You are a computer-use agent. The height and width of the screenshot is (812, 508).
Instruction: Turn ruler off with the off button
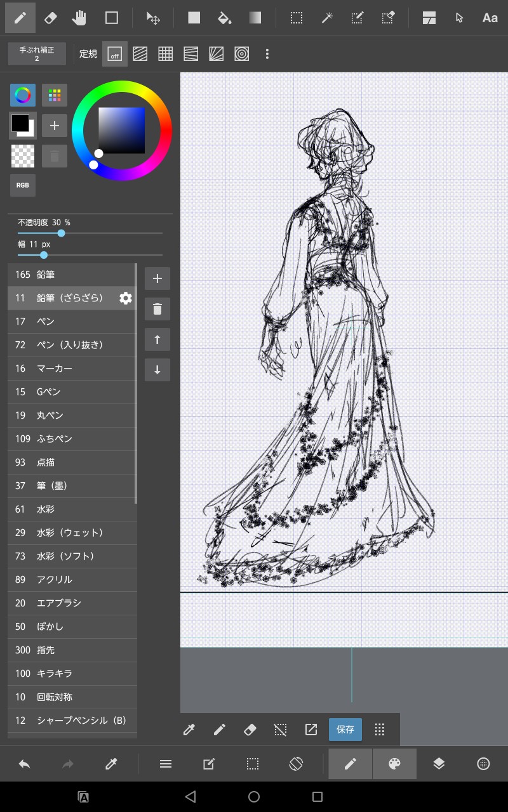pyautogui.click(x=115, y=54)
